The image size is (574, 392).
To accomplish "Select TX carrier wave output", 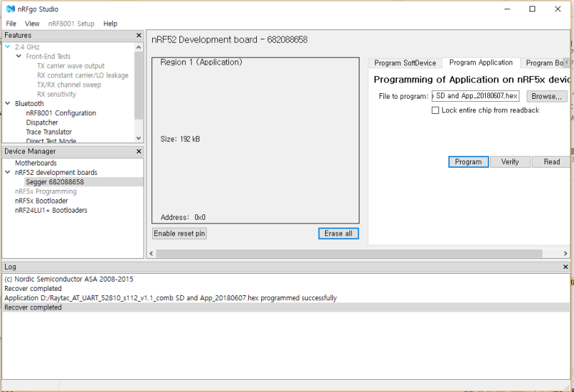I will [70, 66].
